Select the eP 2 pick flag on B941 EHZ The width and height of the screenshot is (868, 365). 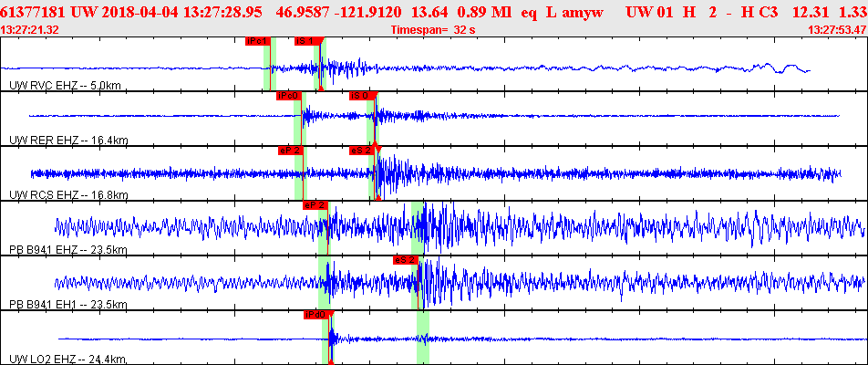[315, 205]
